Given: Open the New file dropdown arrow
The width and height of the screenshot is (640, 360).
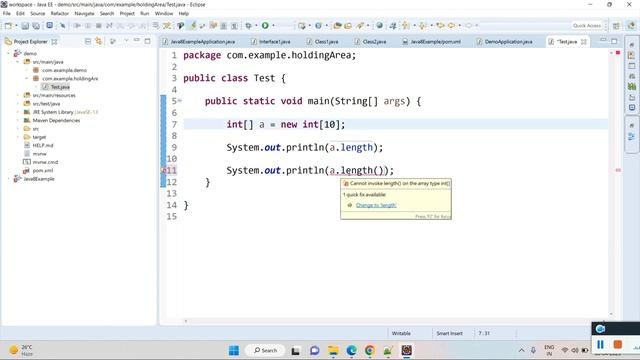Looking at the screenshot, I should coord(16,26).
